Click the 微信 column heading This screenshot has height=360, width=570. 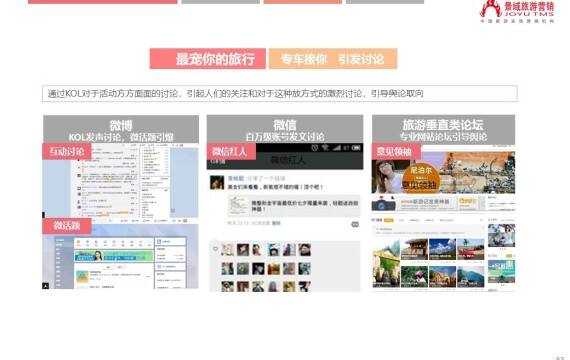(x=285, y=125)
